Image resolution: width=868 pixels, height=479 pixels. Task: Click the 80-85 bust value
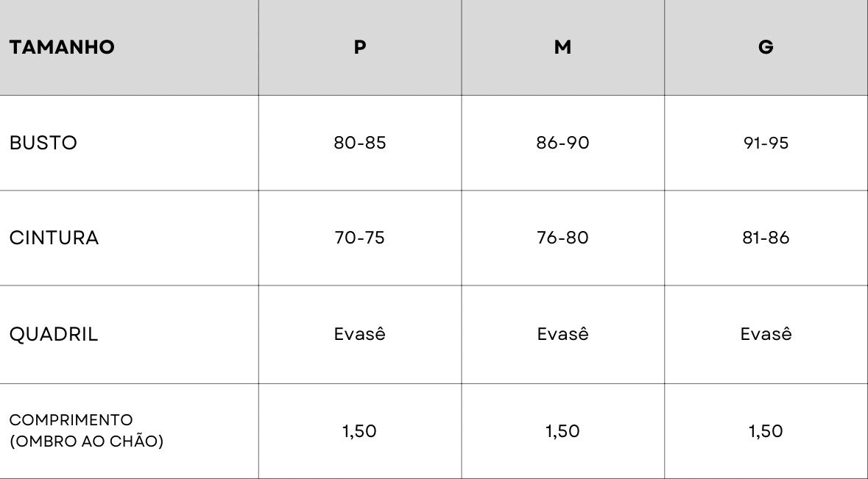(x=360, y=143)
